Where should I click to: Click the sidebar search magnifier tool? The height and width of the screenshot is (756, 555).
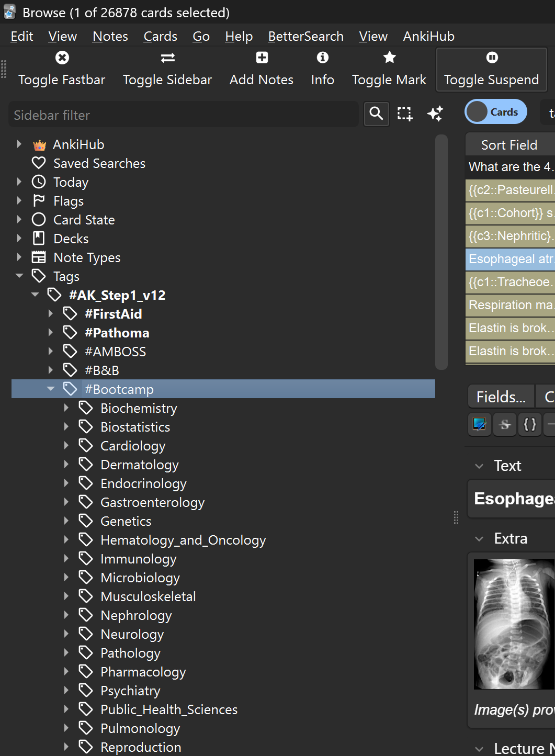(376, 114)
